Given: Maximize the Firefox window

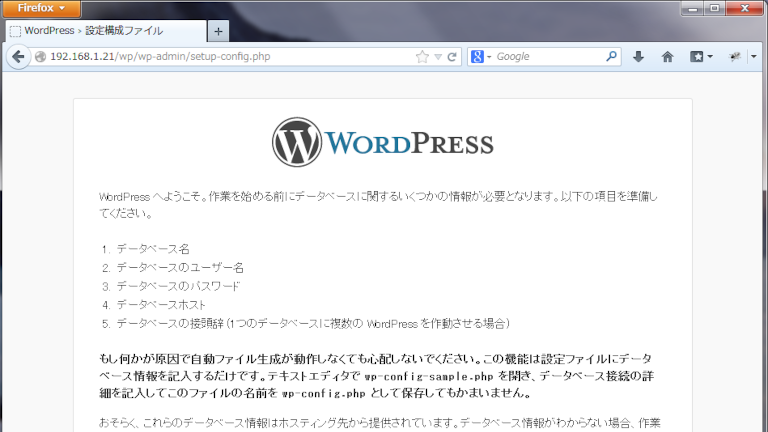Looking at the screenshot, I should [x=715, y=8].
